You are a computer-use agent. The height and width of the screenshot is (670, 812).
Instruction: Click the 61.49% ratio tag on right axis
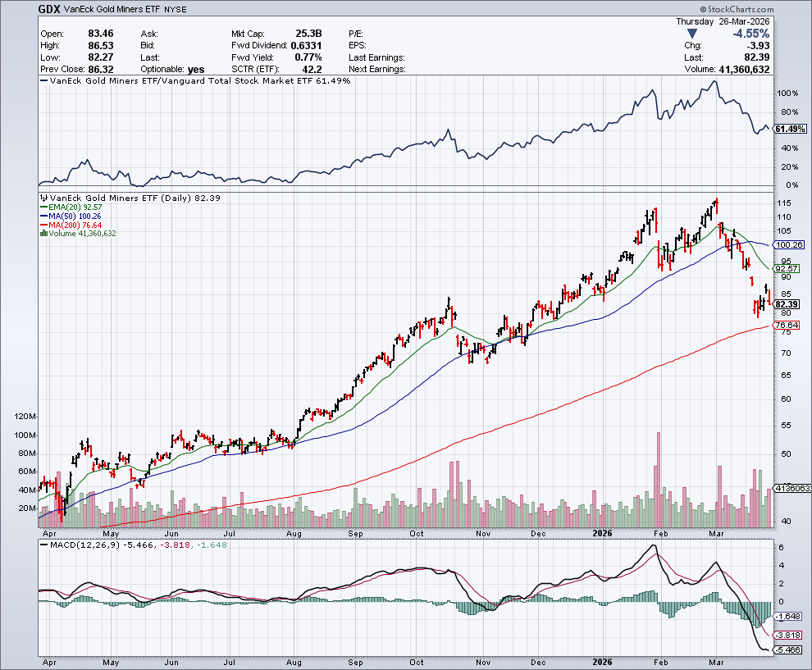coord(789,130)
